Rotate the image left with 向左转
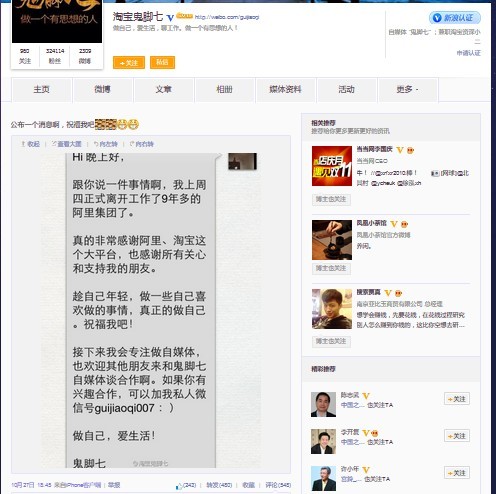The height and width of the screenshot is (494, 496). (106, 144)
